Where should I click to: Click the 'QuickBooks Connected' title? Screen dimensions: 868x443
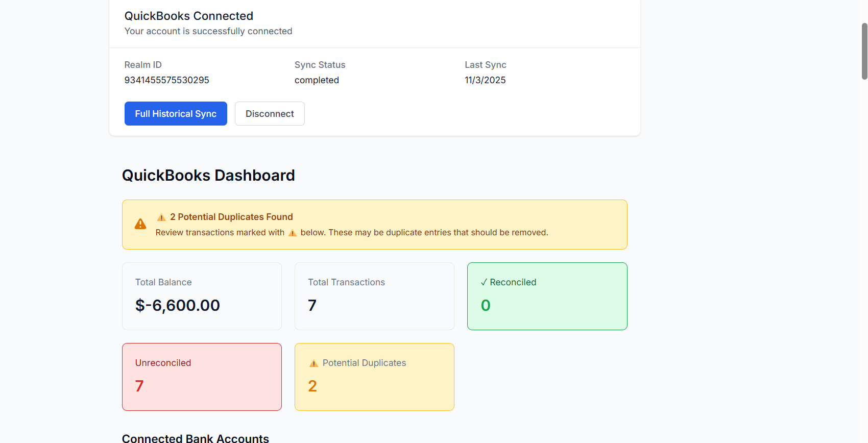point(189,16)
